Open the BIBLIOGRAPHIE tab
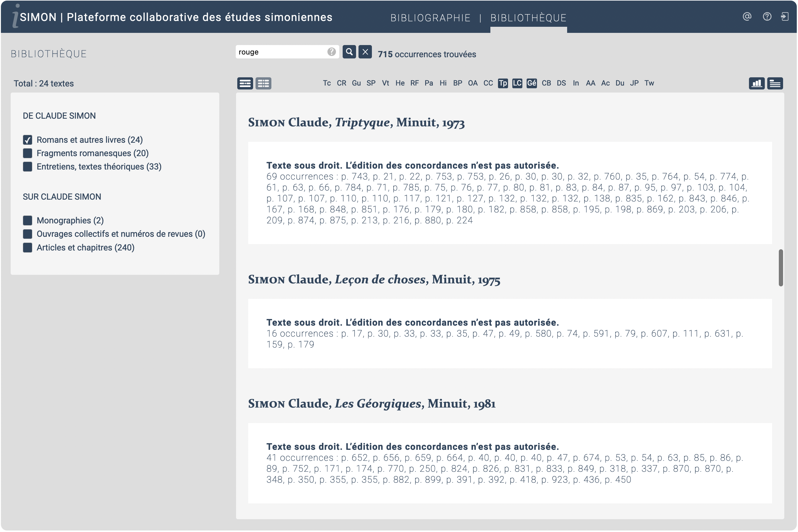Image resolution: width=798 pixels, height=532 pixels. coord(430,18)
